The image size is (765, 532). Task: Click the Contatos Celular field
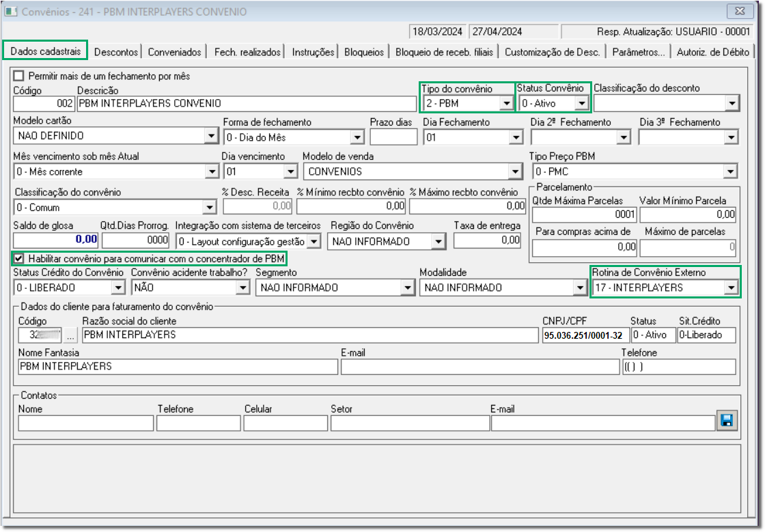click(x=286, y=423)
